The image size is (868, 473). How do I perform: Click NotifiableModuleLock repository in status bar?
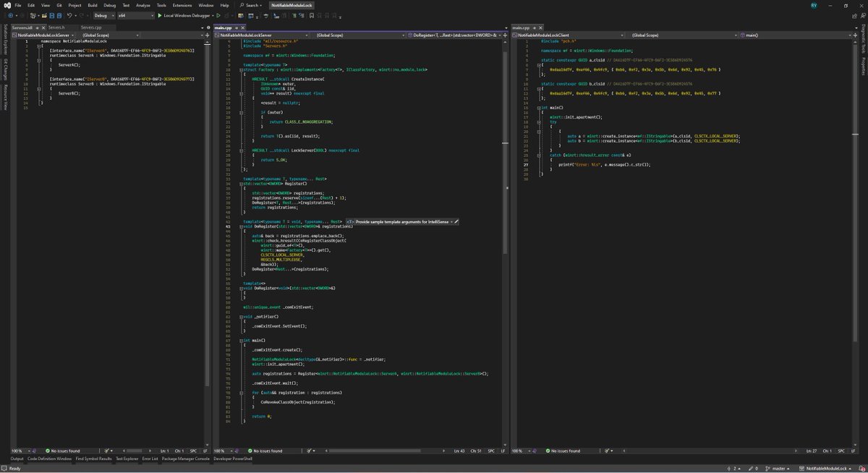pyautogui.click(x=825, y=469)
